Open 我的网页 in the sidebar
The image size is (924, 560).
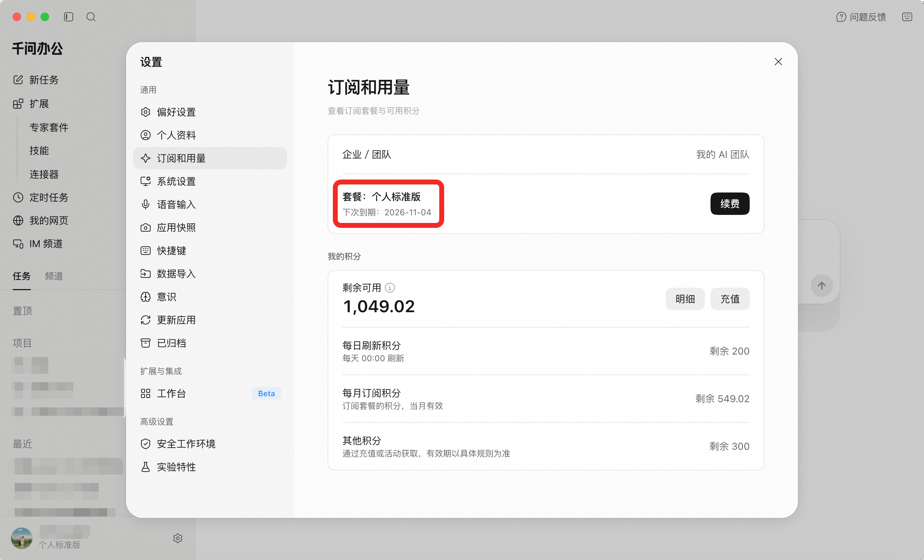point(41,220)
